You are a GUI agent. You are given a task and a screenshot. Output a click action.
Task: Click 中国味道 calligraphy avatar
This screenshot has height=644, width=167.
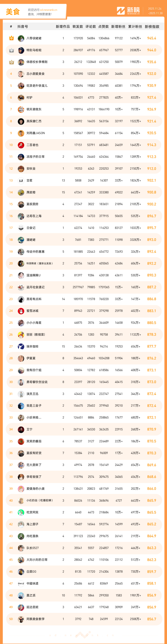tap(21, 583)
